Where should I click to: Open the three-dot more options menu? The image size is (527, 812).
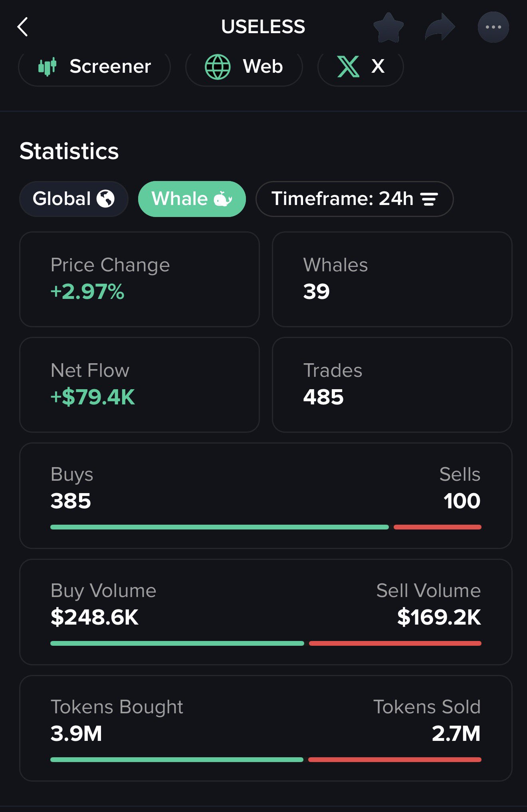pos(493,27)
